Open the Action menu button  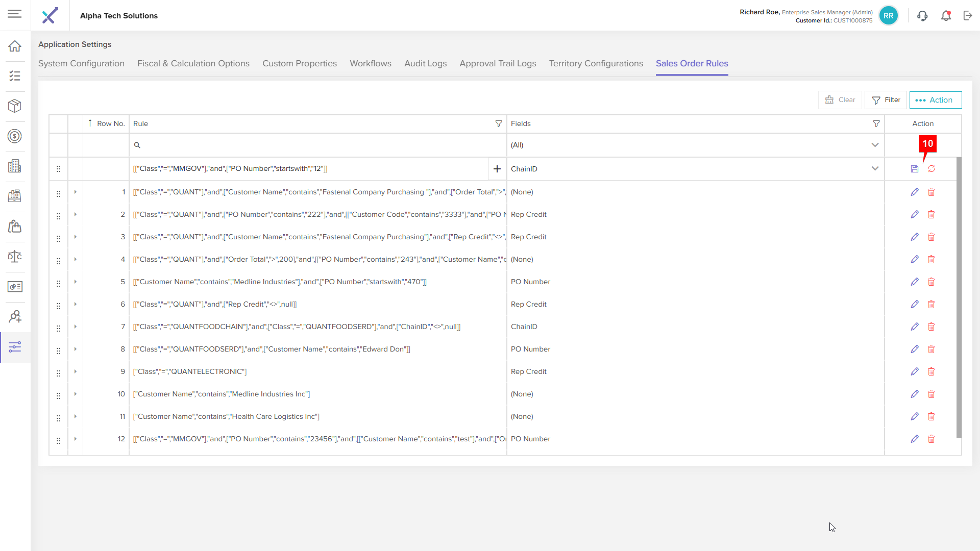[935, 100]
